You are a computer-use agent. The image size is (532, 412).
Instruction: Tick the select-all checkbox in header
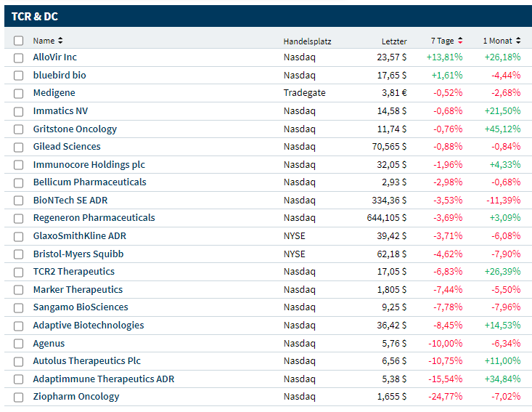point(18,41)
